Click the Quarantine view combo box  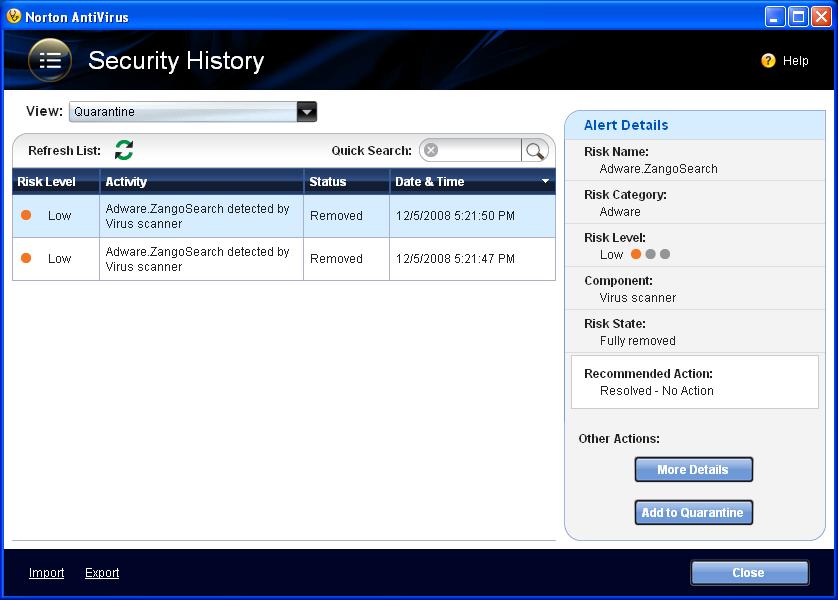[x=193, y=112]
